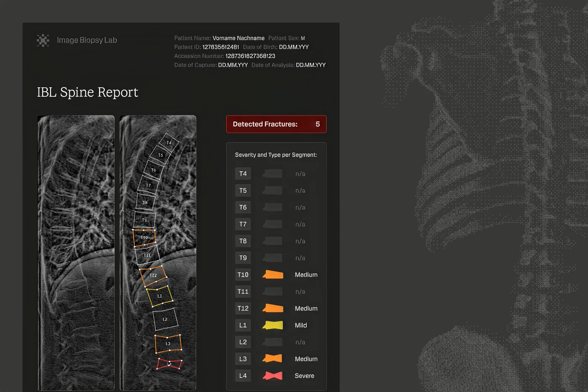
Task: Click the 'n/a' value for T11
Action: (300, 292)
